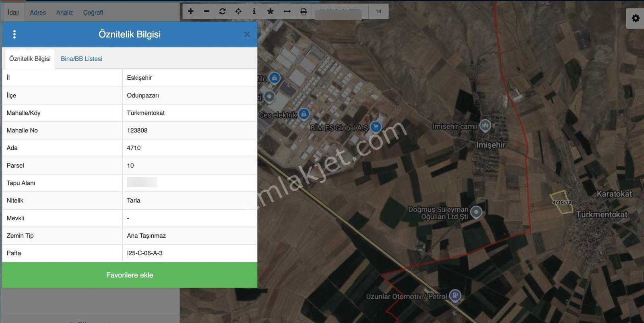644x323 pixels.
Task: Activate the locate crosshair tool
Action: (x=238, y=11)
